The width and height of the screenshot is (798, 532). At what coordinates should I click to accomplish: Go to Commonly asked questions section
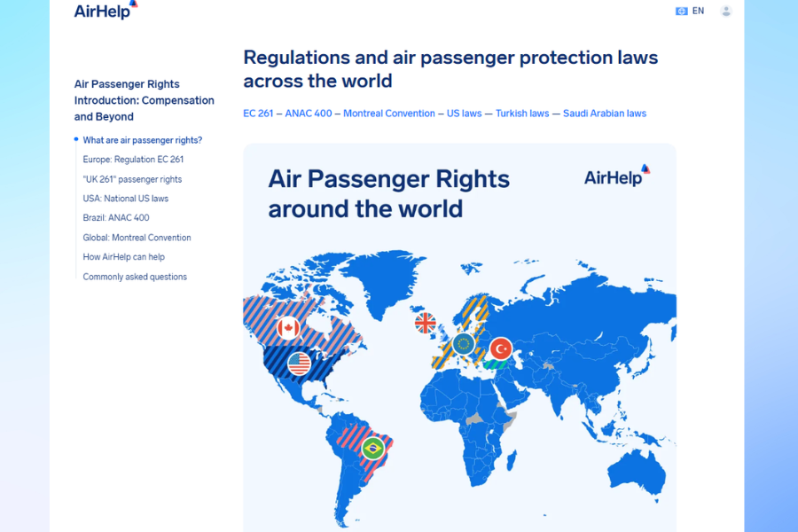(x=135, y=277)
